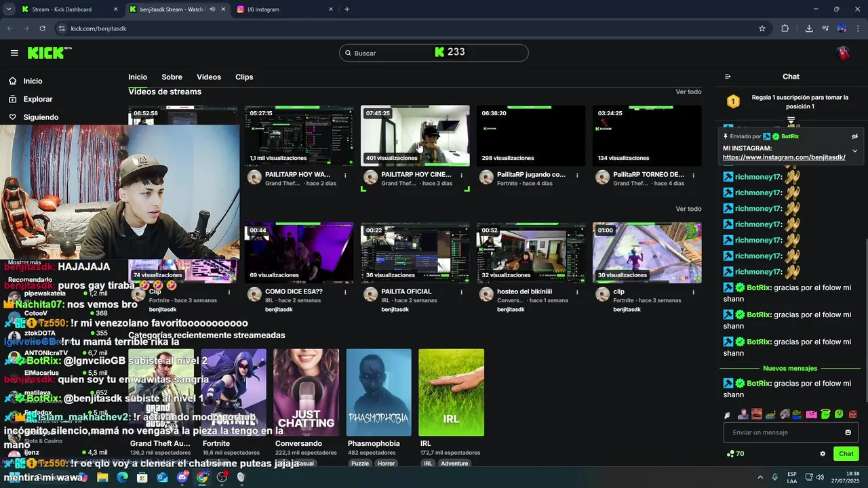Open OBS Studio from the taskbar
This screenshot has width=868, height=488.
click(x=222, y=477)
